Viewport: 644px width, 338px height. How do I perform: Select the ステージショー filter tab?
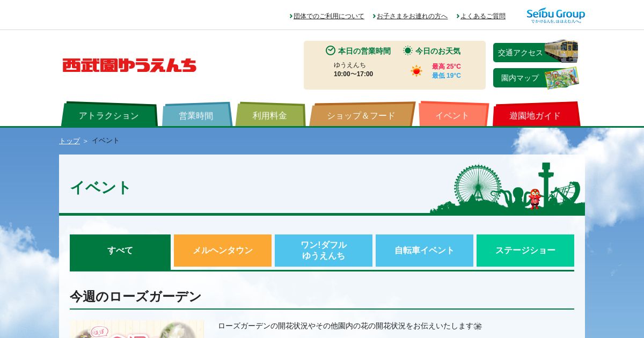click(525, 251)
